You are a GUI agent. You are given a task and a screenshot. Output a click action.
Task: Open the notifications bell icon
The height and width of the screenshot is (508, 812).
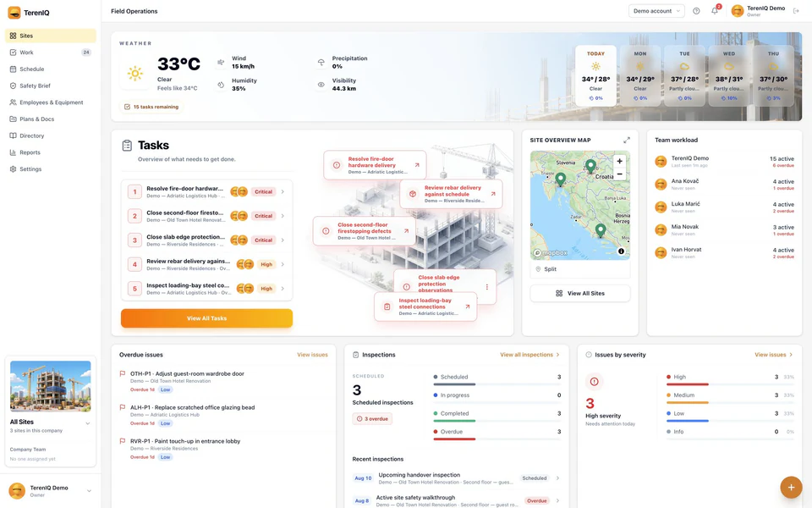[715, 11]
